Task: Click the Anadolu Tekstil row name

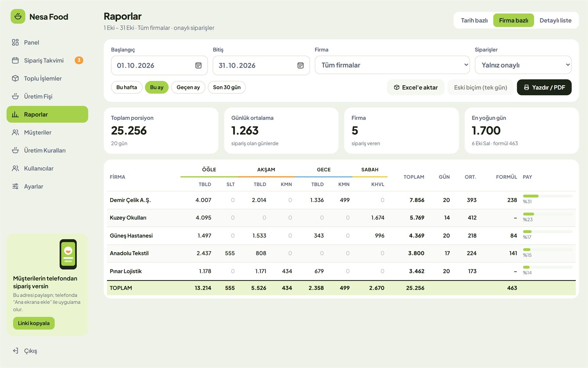Action: [x=129, y=253]
